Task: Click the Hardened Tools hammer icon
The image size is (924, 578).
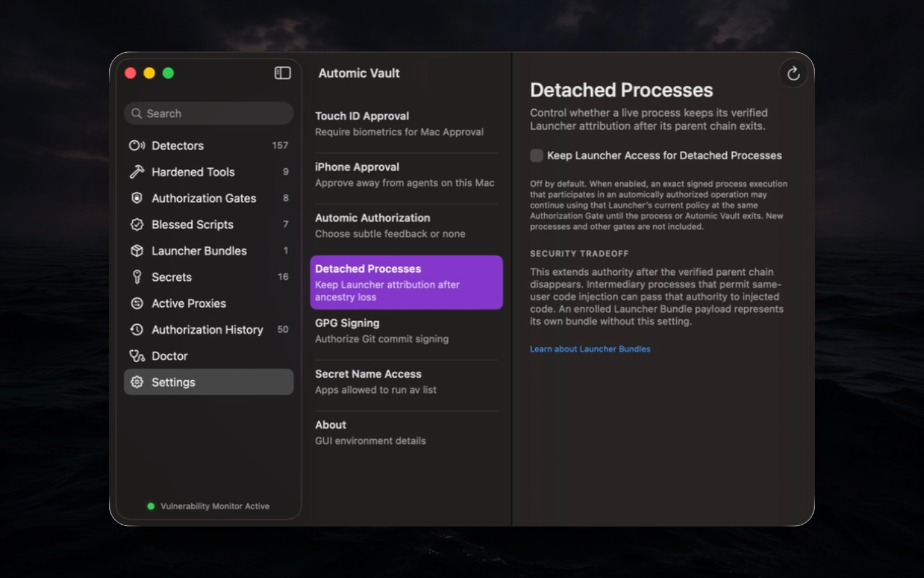Action: pos(137,172)
